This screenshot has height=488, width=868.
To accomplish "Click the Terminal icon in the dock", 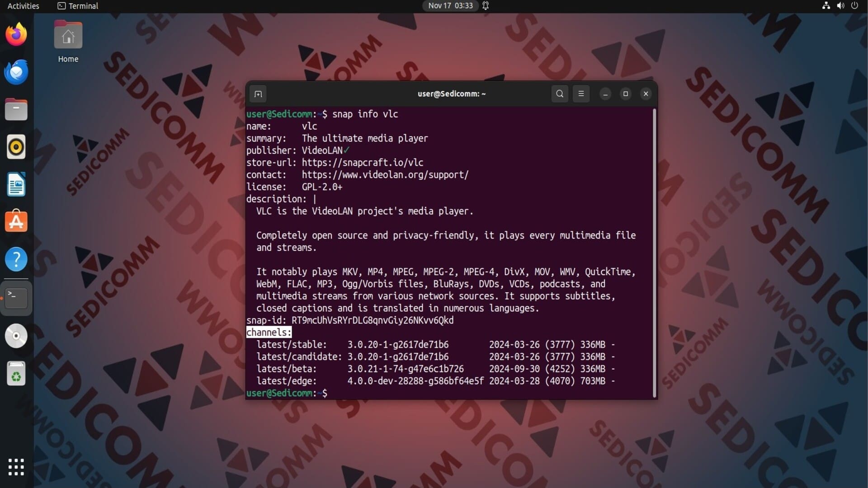I will click(x=16, y=298).
